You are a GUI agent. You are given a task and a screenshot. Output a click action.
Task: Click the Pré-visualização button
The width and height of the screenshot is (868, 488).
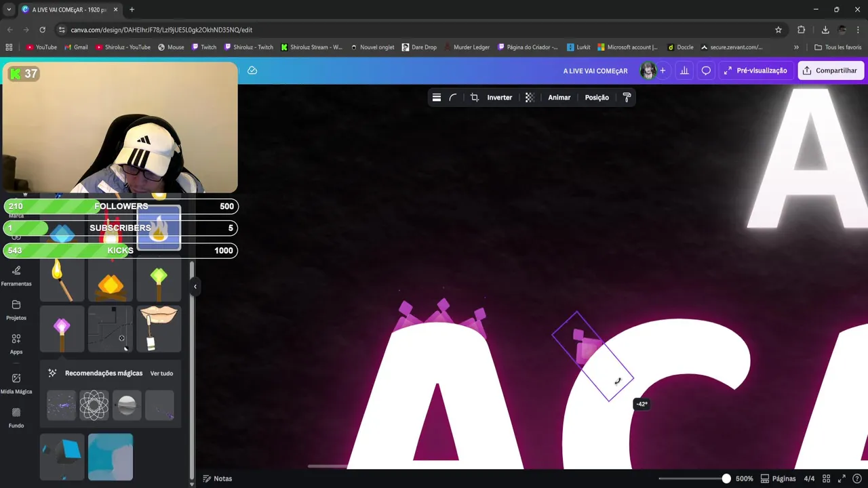[x=755, y=70]
